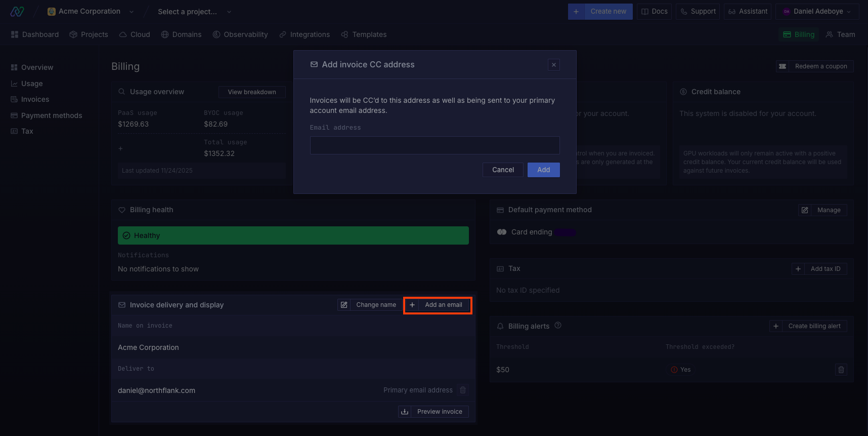Click the Add button in the dialog
The height and width of the screenshot is (436, 868).
click(544, 170)
